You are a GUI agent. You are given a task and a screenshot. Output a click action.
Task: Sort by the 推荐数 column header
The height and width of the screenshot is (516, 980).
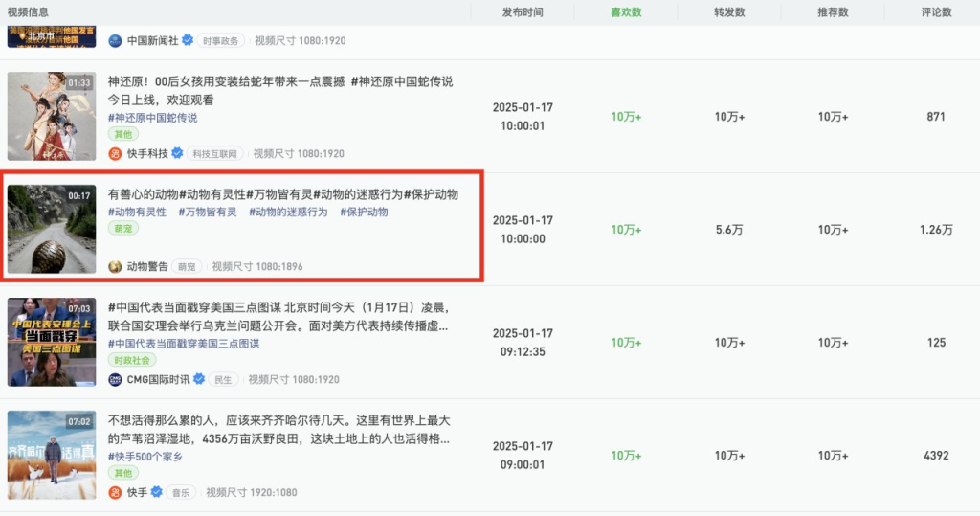coord(833,11)
